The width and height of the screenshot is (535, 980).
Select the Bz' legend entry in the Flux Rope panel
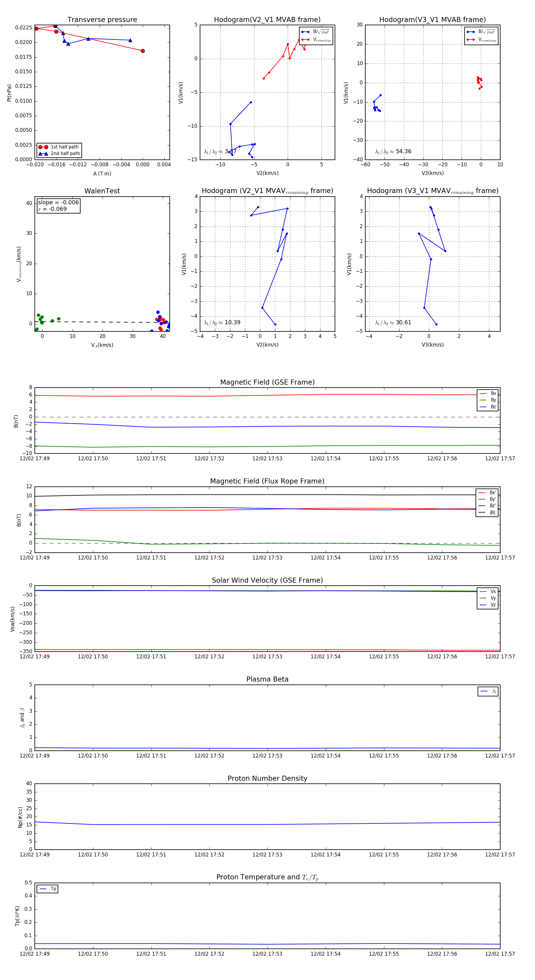click(487, 506)
